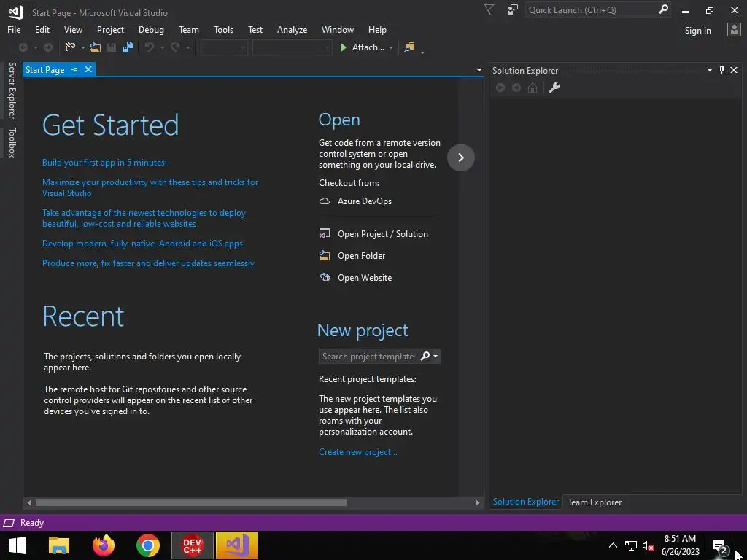Open the Debug menu
Screen dimensions: 747x560
(151, 29)
